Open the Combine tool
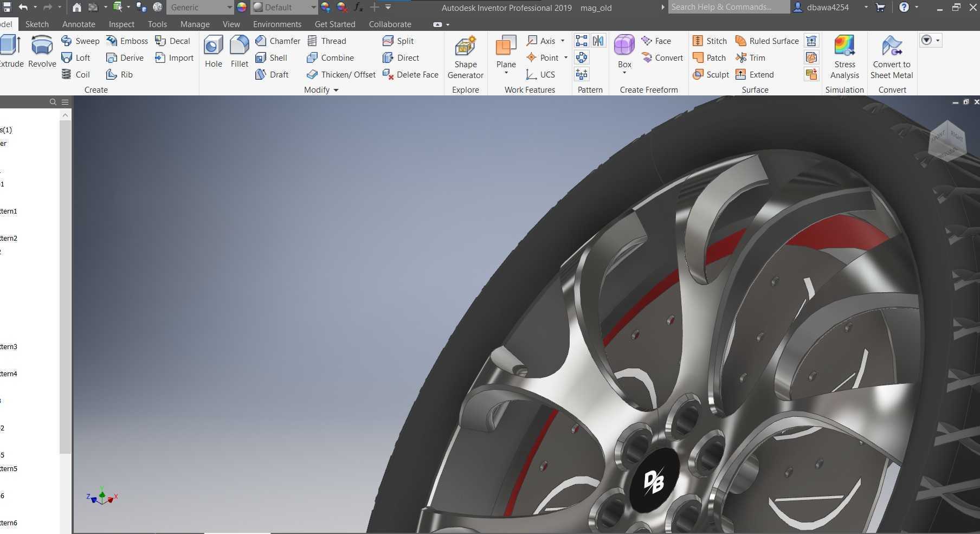 (330, 57)
